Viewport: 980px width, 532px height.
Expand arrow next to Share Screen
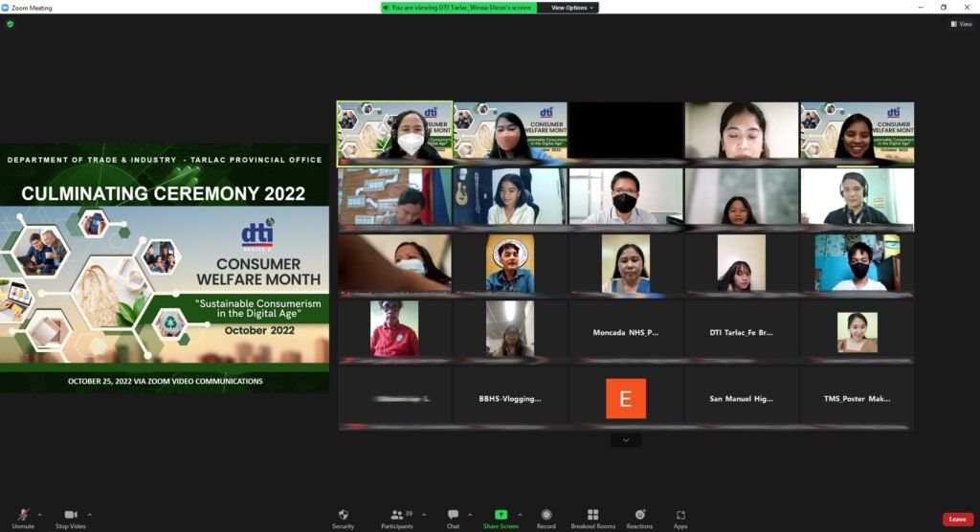tap(520, 515)
